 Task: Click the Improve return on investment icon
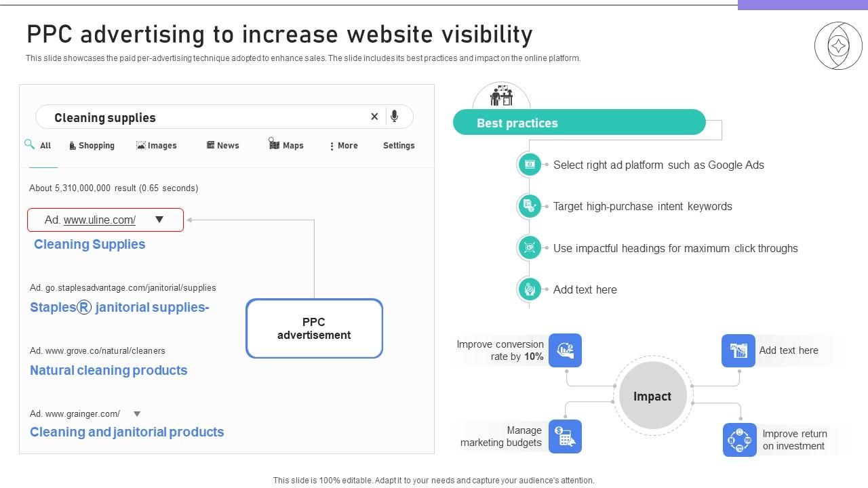pyautogui.click(x=740, y=440)
